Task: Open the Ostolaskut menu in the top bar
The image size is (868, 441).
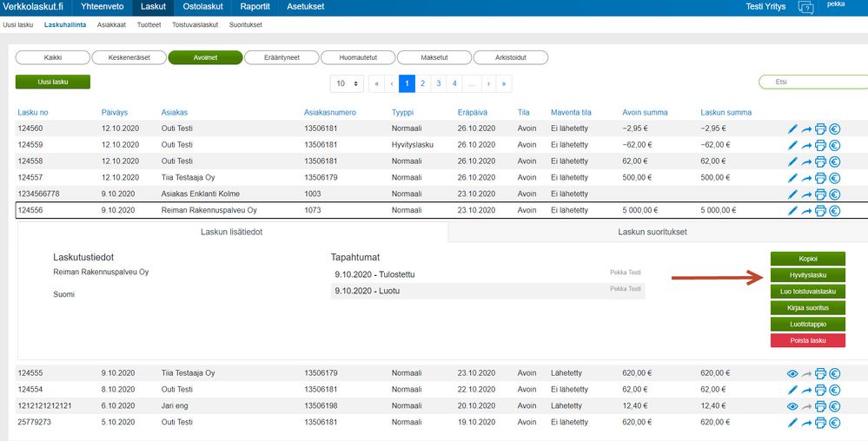Action: (202, 6)
